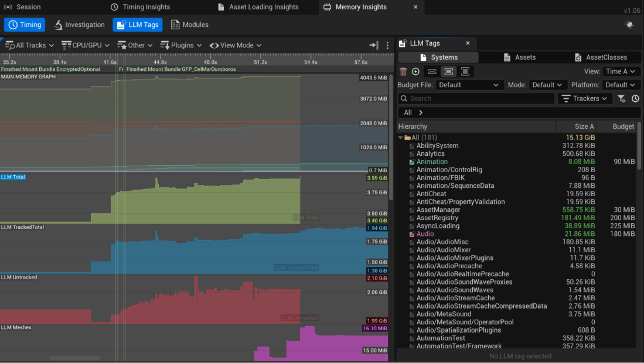The width and height of the screenshot is (644, 363).
Task: Click the clock icon beside Trackers
Action: click(635, 98)
